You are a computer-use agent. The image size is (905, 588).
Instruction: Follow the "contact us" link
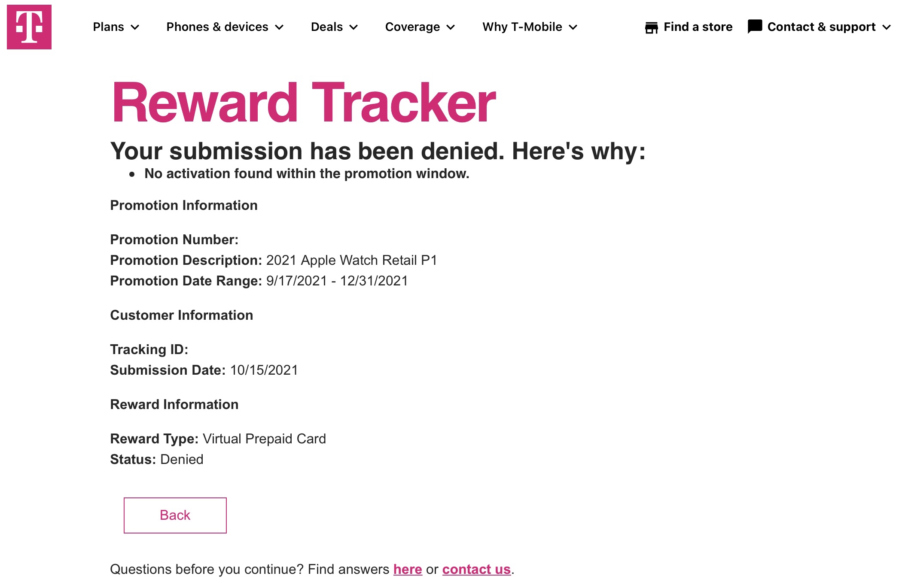(476, 569)
